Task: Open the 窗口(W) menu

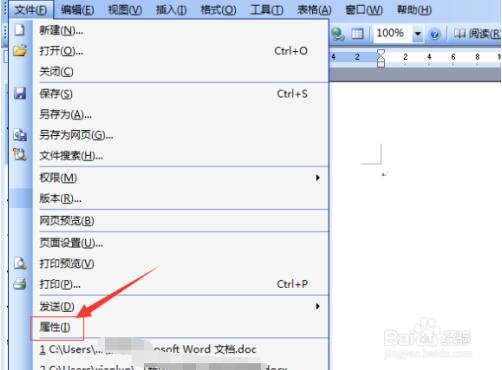Action: point(364,10)
